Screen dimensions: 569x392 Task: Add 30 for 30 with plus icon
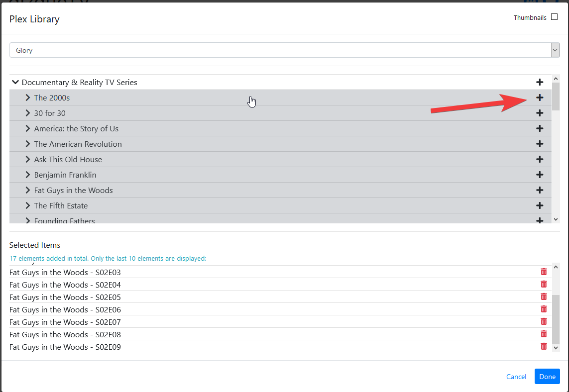click(540, 113)
